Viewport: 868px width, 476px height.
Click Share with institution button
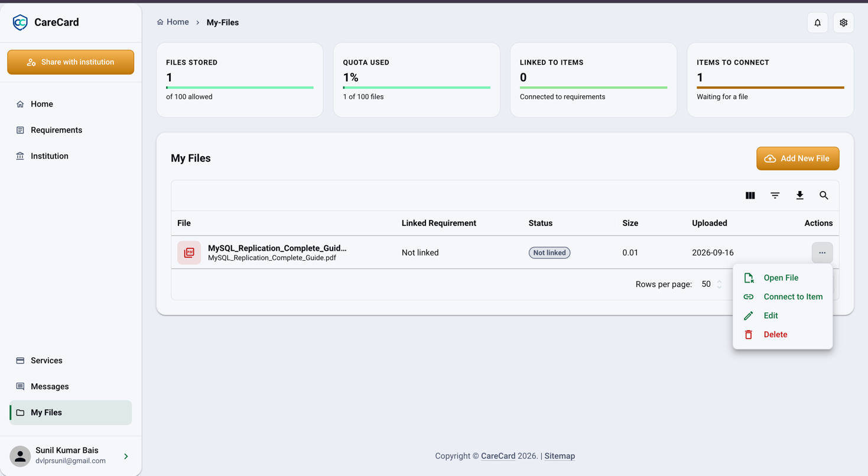[x=71, y=62]
